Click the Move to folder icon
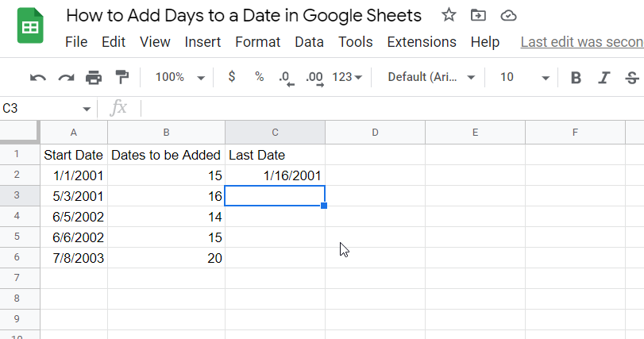The image size is (644, 339). [x=478, y=16]
